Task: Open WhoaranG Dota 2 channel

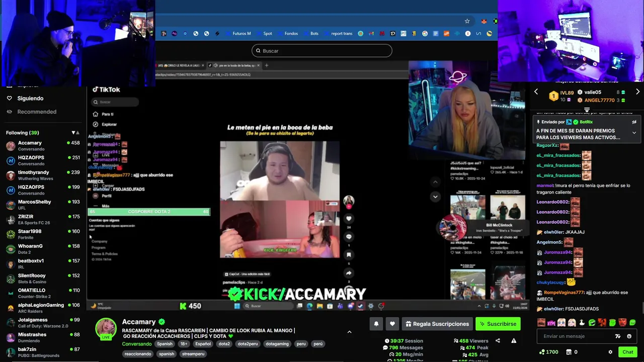Action: 43,249
